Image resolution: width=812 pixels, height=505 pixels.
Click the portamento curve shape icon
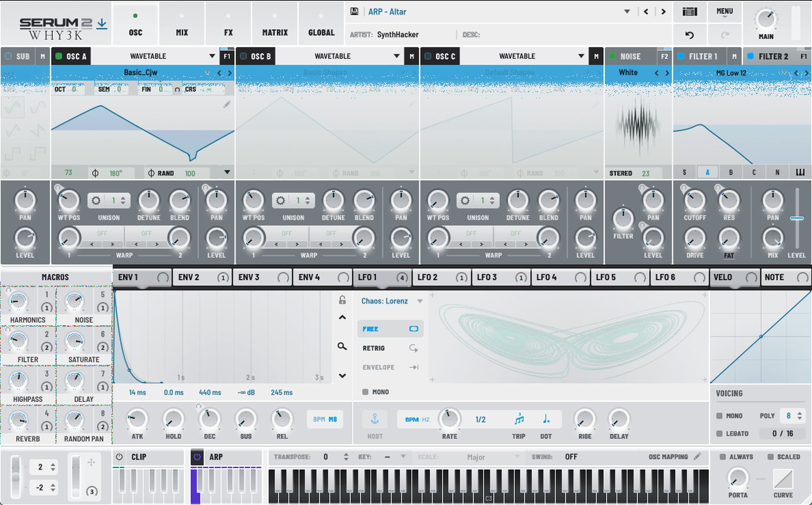(x=783, y=479)
